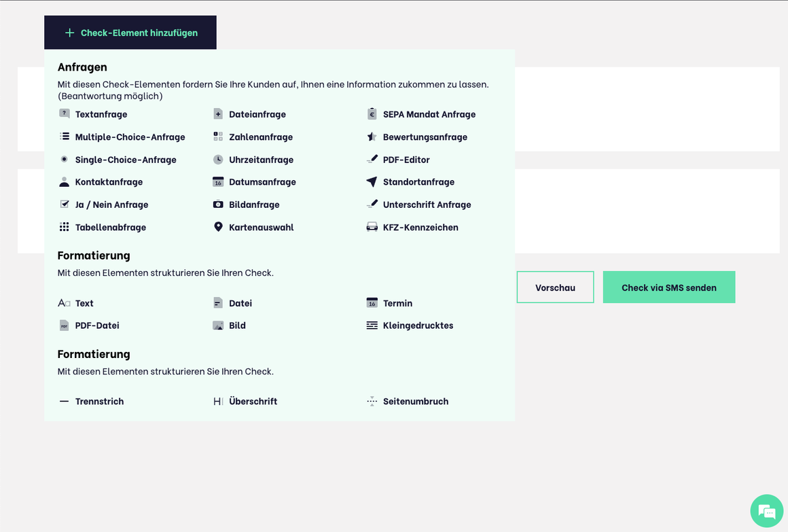Viewport: 788px width, 532px height.
Task: Add the Kontaktanfrage element
Action: pyautogui.click(x=109, y=182)
